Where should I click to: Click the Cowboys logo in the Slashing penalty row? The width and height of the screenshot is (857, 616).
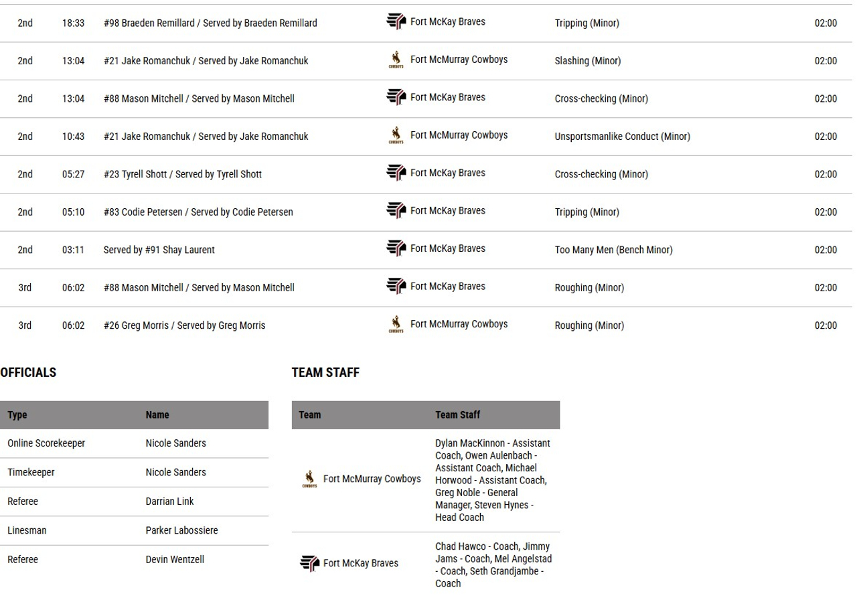396,60
